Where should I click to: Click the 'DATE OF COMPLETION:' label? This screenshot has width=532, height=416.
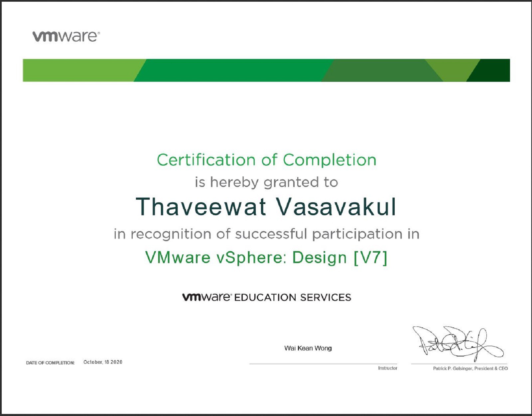pyautogui.click(x=50, y=363)
